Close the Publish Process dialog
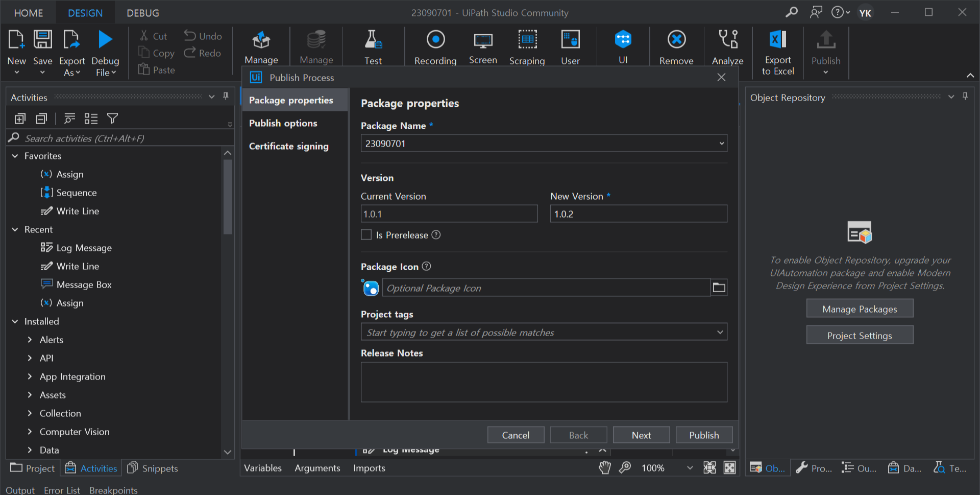Viewport: 980px width, 495px height. [x=721, y=77]
